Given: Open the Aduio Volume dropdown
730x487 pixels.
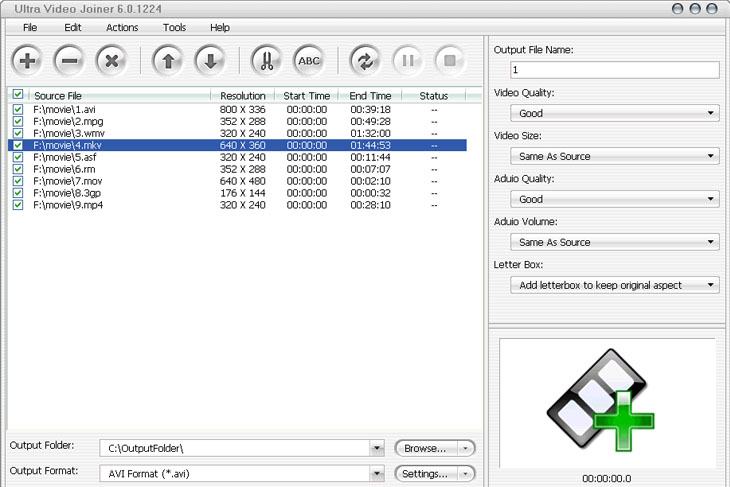Looking at the screenshot, I should tap(615, 242).
